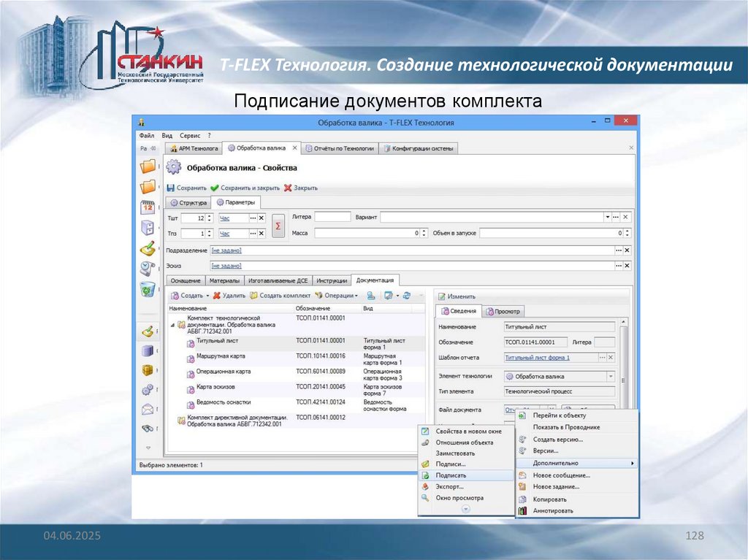Open the Файл menu
Viewport: 748px width, 560px height.
(146, 136)
